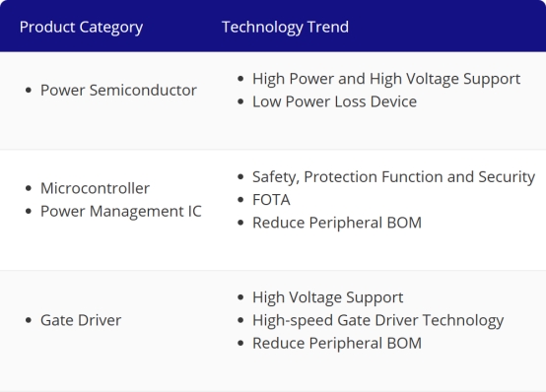The width and height of the screenshot is (546, 392).
Task: Select the Low Power Loss Device entry
Action: [334, 101]
